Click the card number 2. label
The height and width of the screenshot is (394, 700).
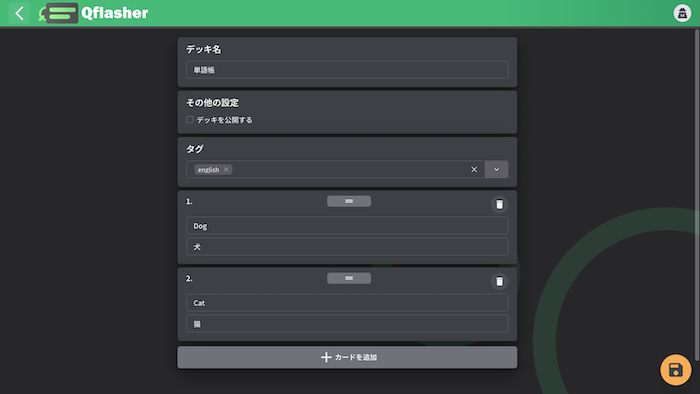[x=189, y=278]
